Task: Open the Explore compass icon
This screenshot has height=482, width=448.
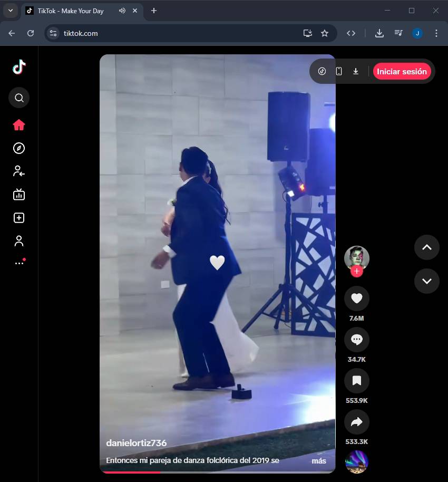Action: 19,148
